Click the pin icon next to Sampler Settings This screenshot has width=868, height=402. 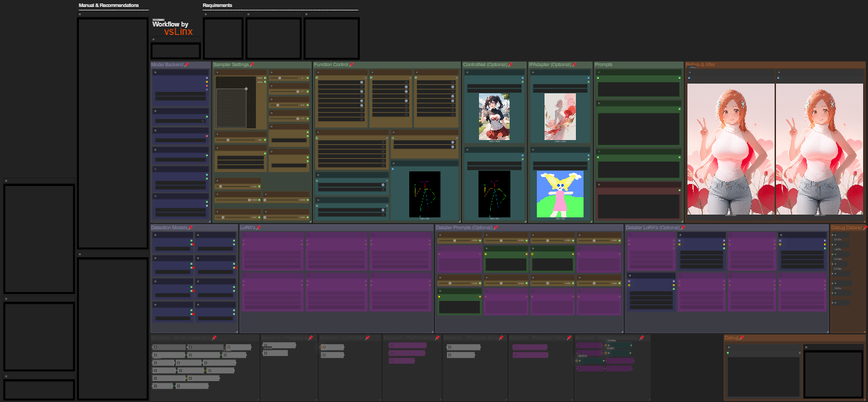pyautogui.click(x=252, y=65)
